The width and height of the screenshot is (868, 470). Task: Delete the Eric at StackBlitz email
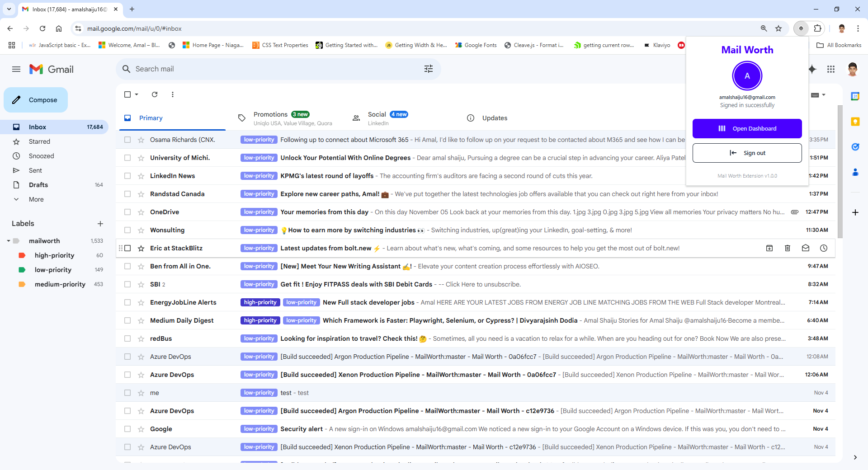(x=788, y=248)
